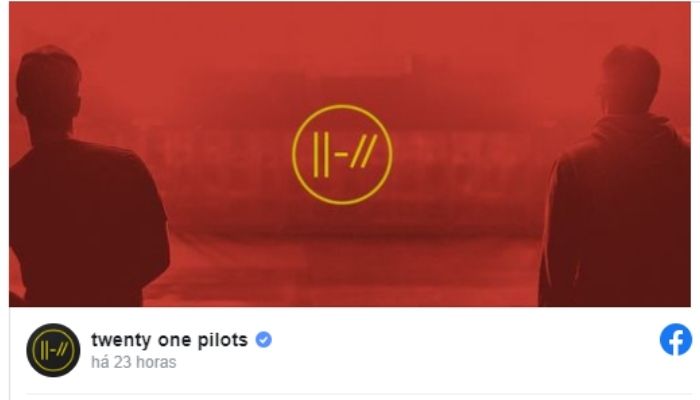This screenshot has height=400, width=700.
Task: Click the logo inside the black profile avatar
Action: (53, 350)
